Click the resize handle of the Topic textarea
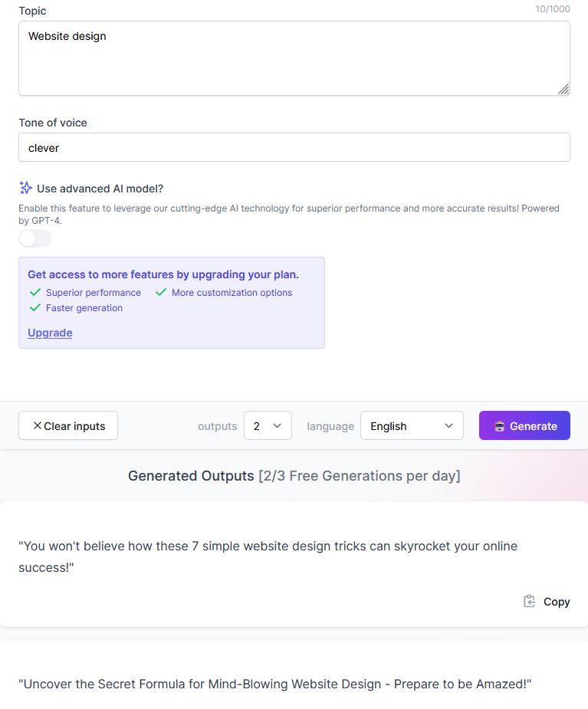588x709 pixels. click(563, 89)
